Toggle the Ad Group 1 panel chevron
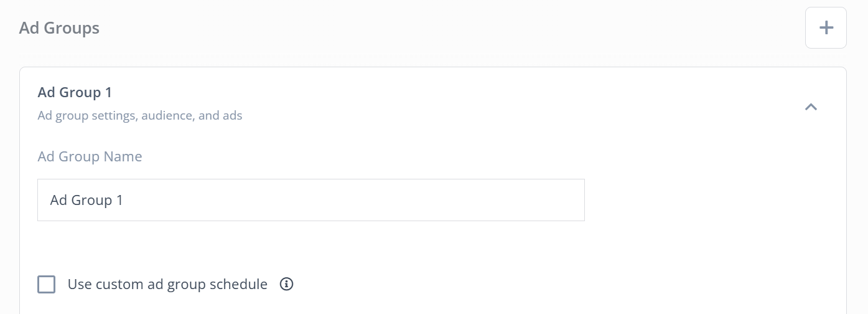868x314 pixels. pyautogui.click(x=810, y=107)
